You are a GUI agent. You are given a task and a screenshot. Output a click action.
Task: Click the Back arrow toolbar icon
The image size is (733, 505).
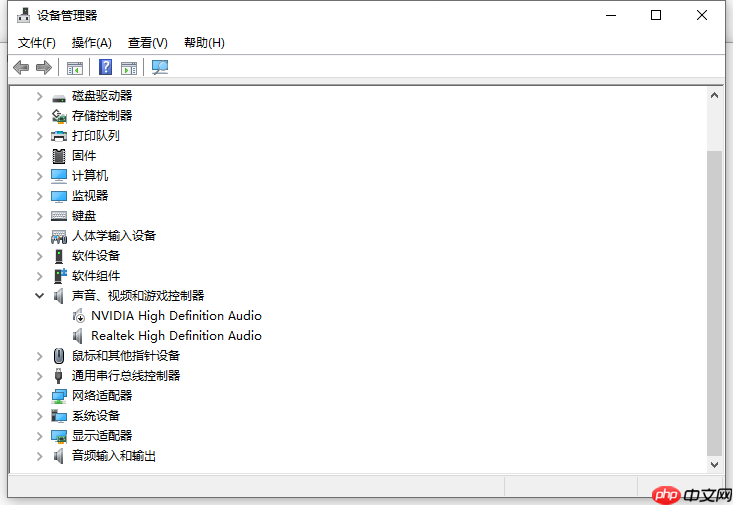pyautogui.click(x=21, y=68)
